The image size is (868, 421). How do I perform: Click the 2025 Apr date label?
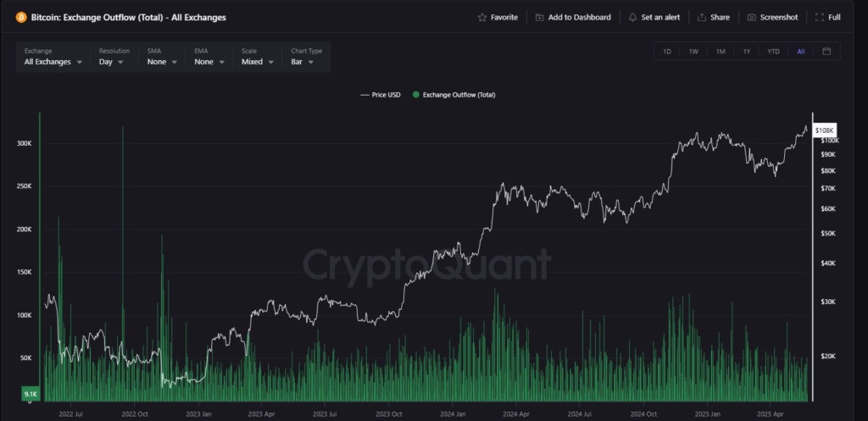click(771, 413)
